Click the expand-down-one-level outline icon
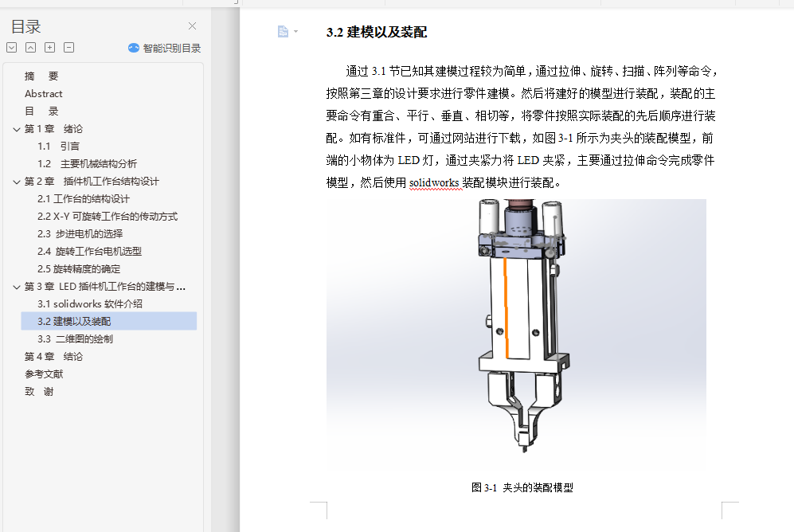The height and width of the screenshot is (532, 794). point(12,48)
